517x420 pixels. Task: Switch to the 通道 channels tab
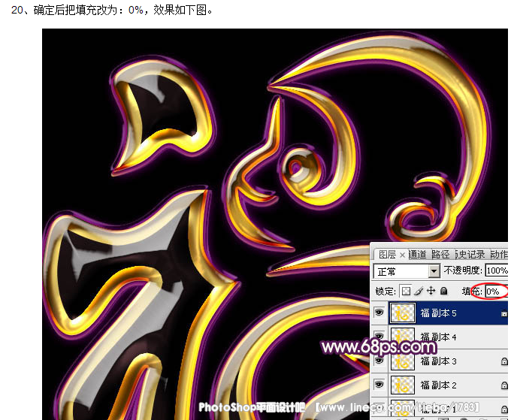[x=417, y=255]
